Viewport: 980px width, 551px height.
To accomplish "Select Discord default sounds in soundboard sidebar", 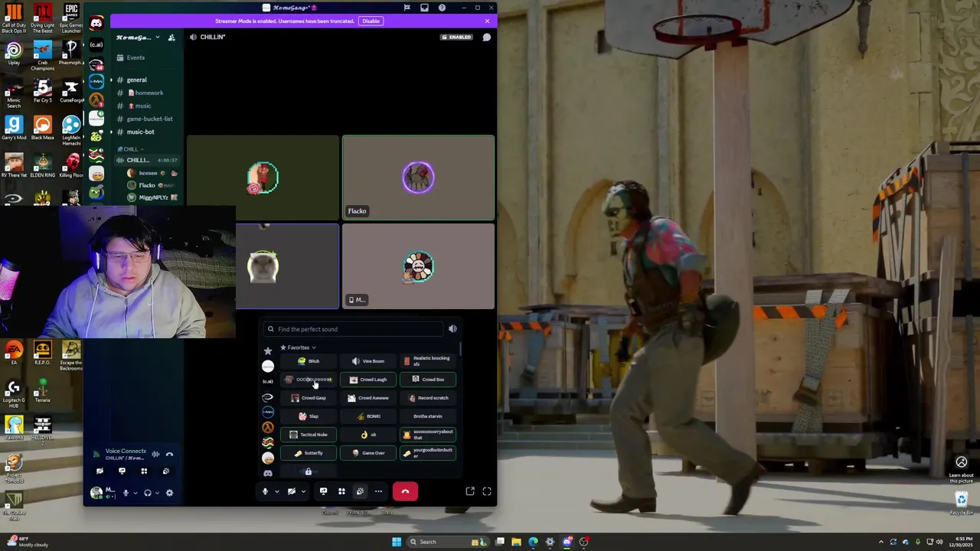I will tap(268, 473).
